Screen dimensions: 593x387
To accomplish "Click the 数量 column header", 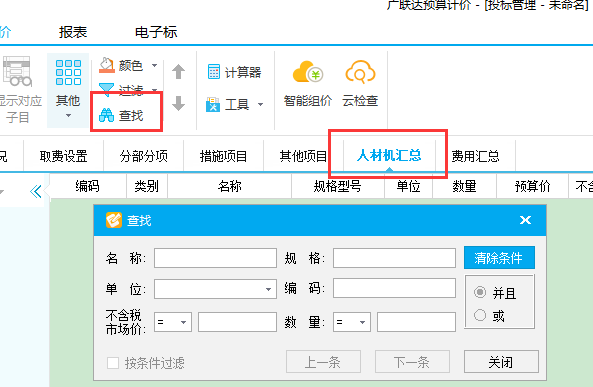I will [x=464, y=186].
